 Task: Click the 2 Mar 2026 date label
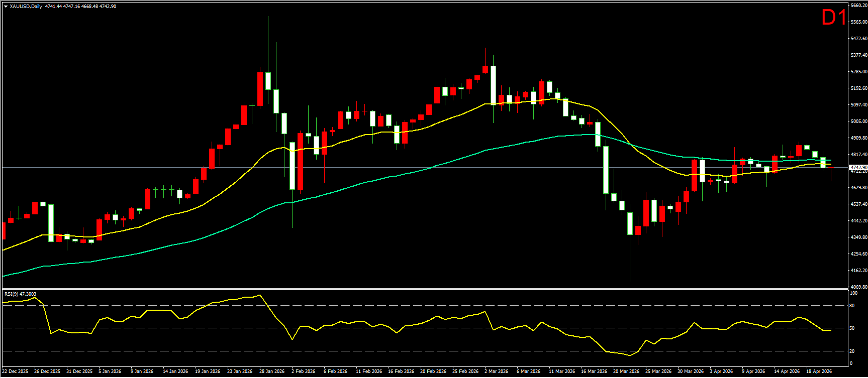click(498, 371)
